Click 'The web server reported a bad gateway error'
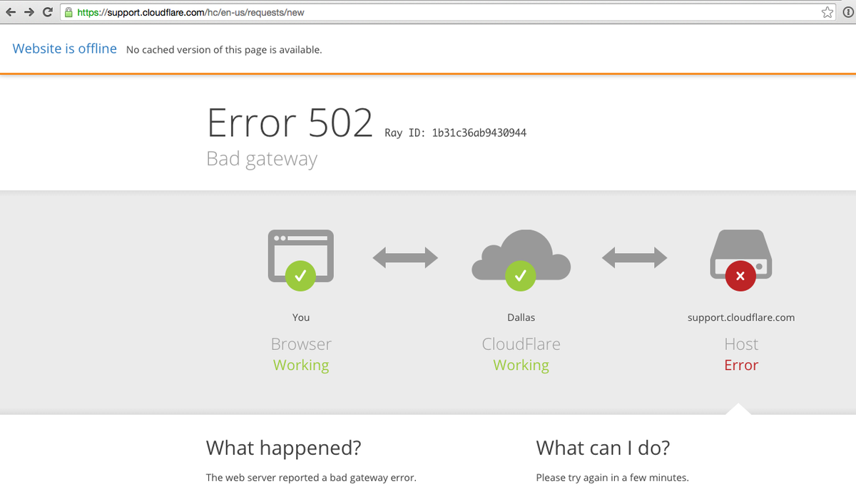 tap(311, 478)
